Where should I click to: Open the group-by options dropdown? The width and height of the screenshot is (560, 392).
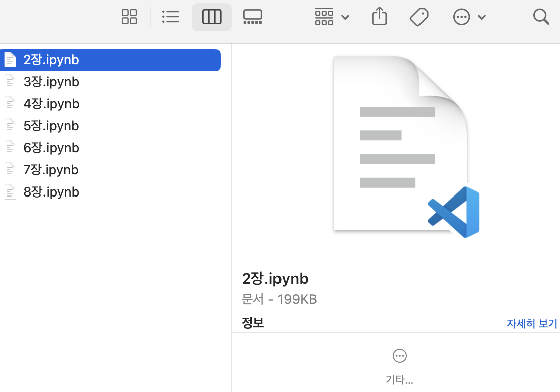pyautogui.click(x=332, y=17)
